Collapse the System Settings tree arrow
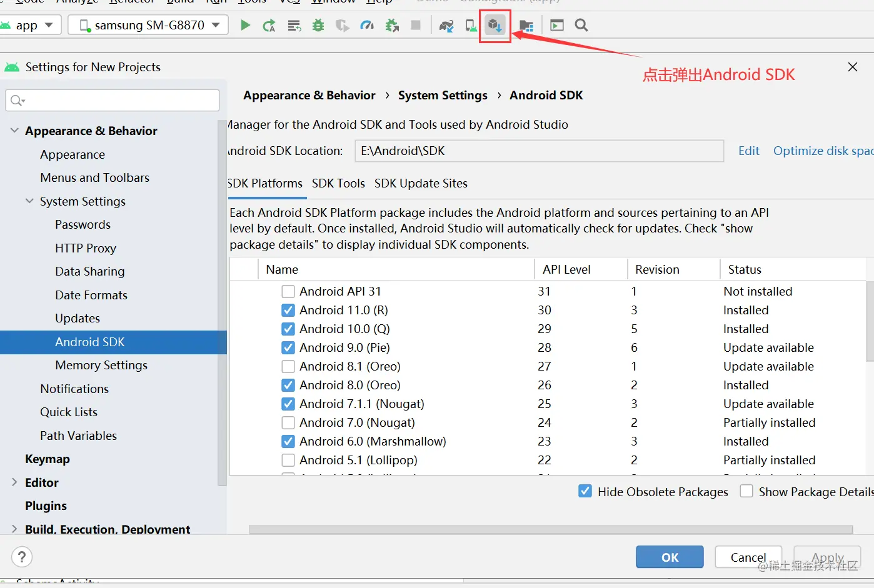The image size is (874, 588). click(x=29, y=201)
